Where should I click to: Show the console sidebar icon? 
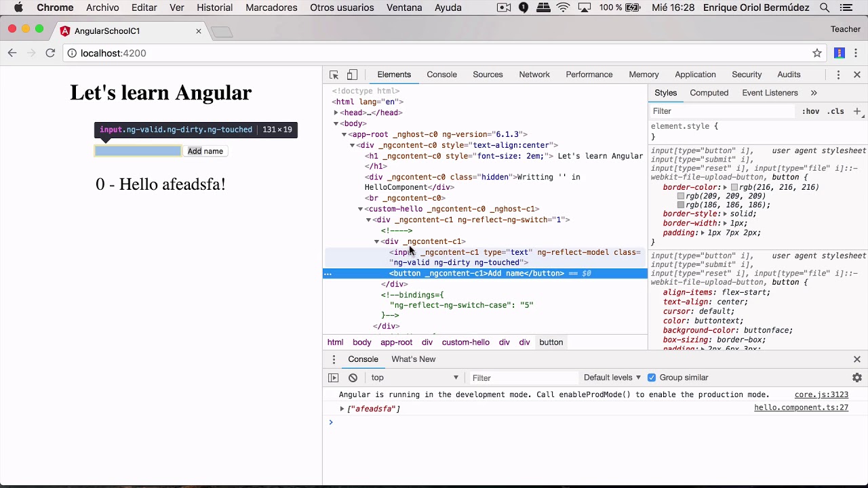(333, 378)
